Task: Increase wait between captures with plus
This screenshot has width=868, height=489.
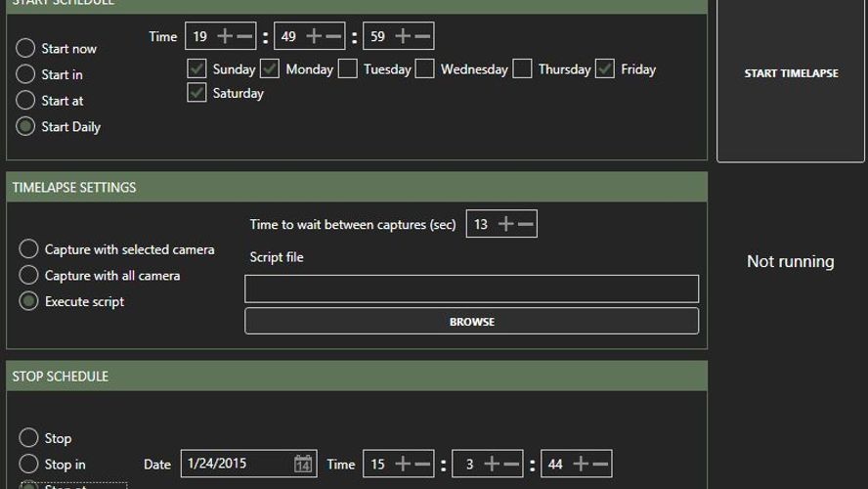Action: tap(506, 224)
